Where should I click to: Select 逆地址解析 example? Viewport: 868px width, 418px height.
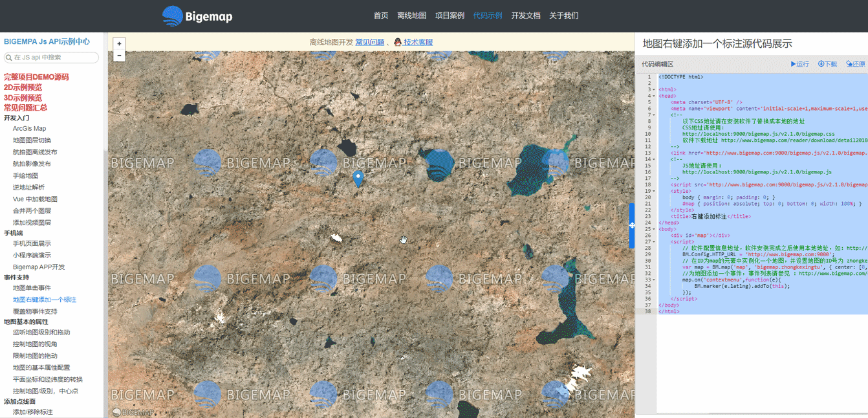coord(28,188)
